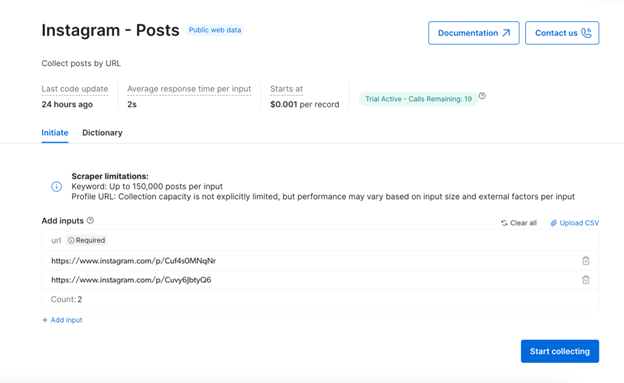Click the 'Count: 2' text

click(x=66, y=299)
